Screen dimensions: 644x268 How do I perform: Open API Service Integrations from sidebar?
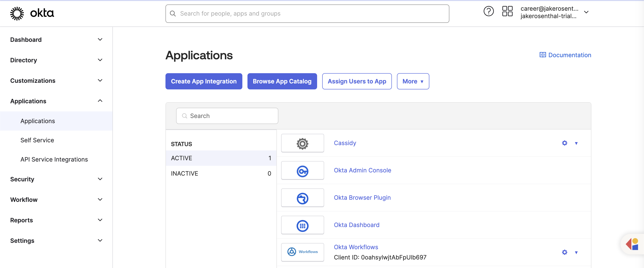click(x=54, y=159)
